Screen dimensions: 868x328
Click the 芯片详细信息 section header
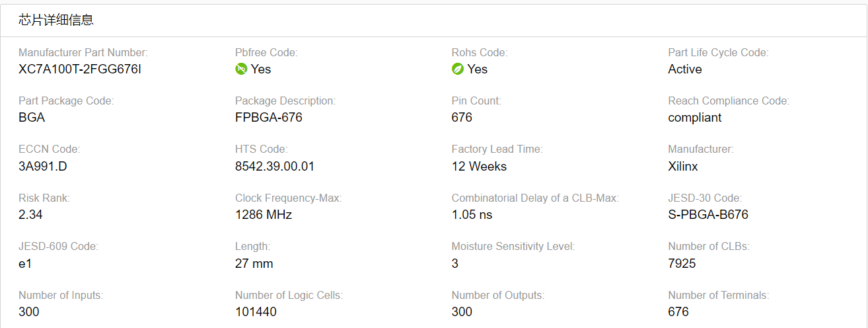56,20
